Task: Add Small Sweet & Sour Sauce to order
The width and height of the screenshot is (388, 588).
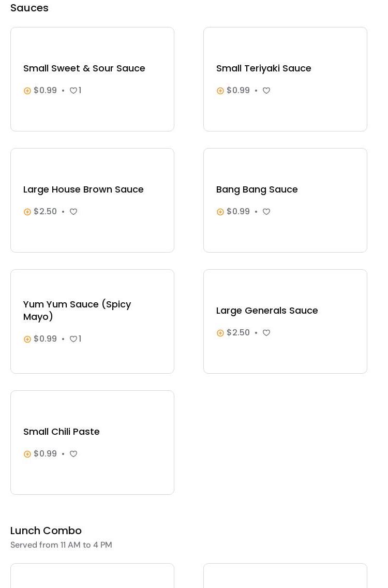Action: [x=27, y=91]
